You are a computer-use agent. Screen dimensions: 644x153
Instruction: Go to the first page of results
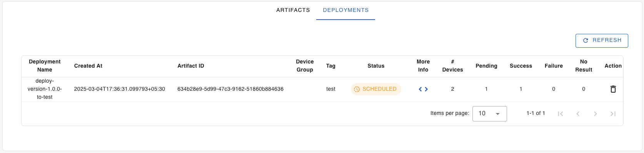pyautogui.click(x=560, y=114)
